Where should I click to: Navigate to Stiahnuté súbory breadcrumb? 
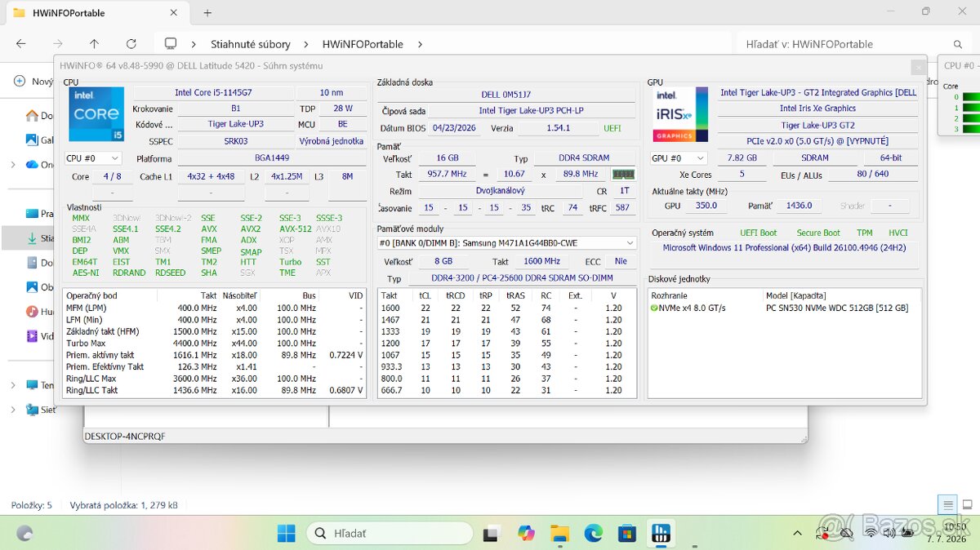(x=251, y=44)
